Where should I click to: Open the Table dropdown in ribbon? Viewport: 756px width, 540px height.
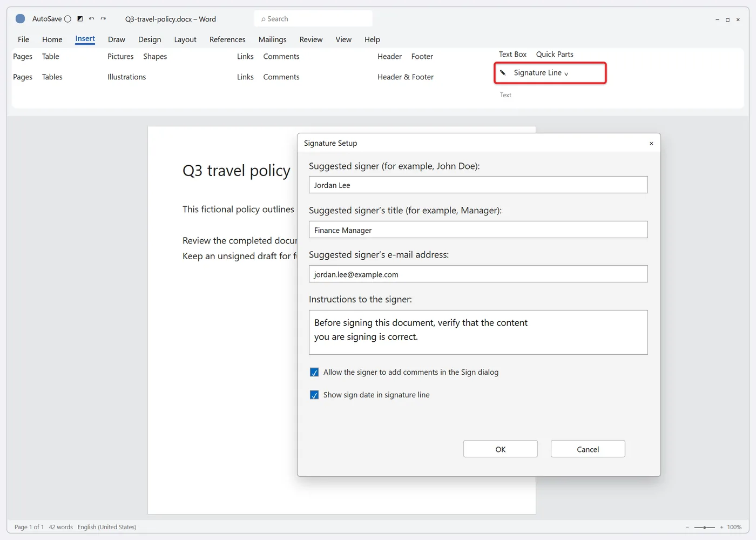tap(51, 56)
